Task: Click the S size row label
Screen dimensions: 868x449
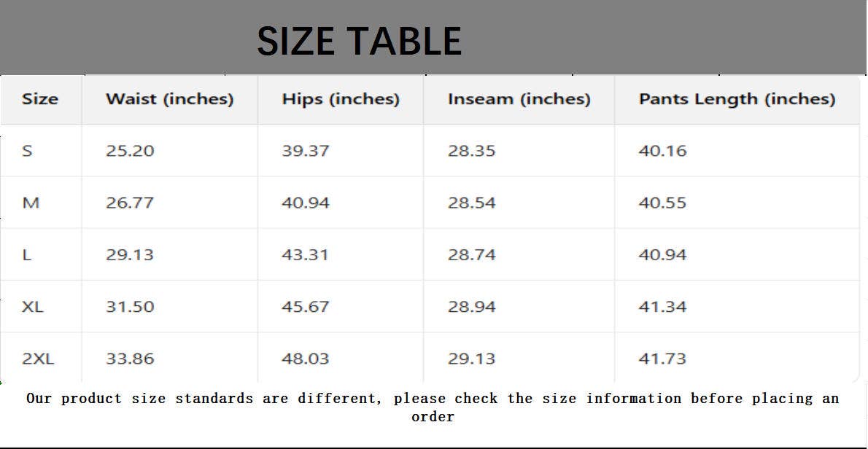Action: point(27,151)
